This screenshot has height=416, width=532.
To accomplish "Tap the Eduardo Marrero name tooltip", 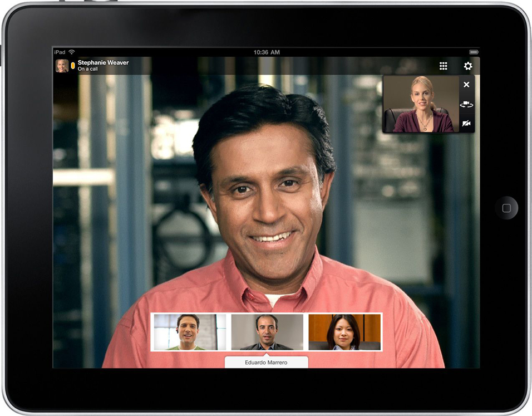I will (267, 363).
